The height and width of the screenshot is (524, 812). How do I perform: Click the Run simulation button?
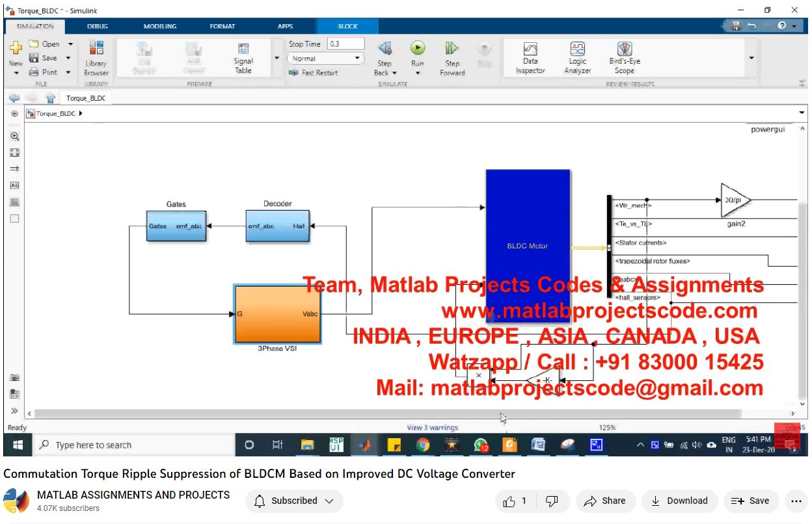(417, 49)
